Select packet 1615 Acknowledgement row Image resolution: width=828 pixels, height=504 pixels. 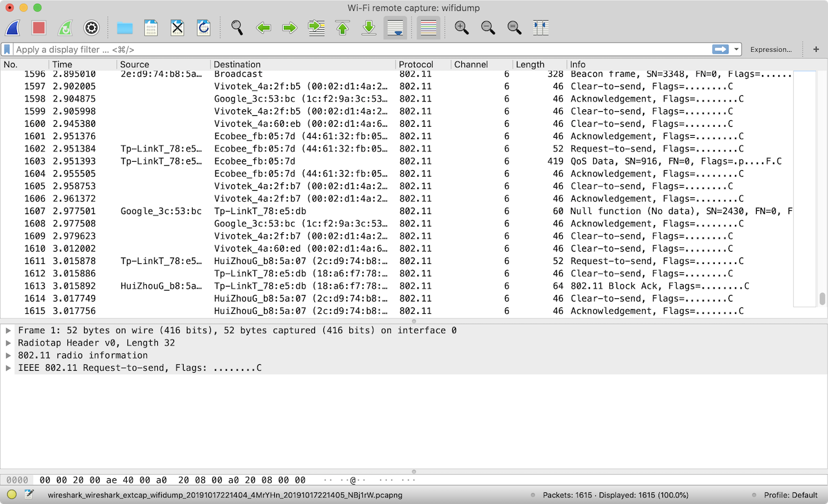[x=397, y=311]
